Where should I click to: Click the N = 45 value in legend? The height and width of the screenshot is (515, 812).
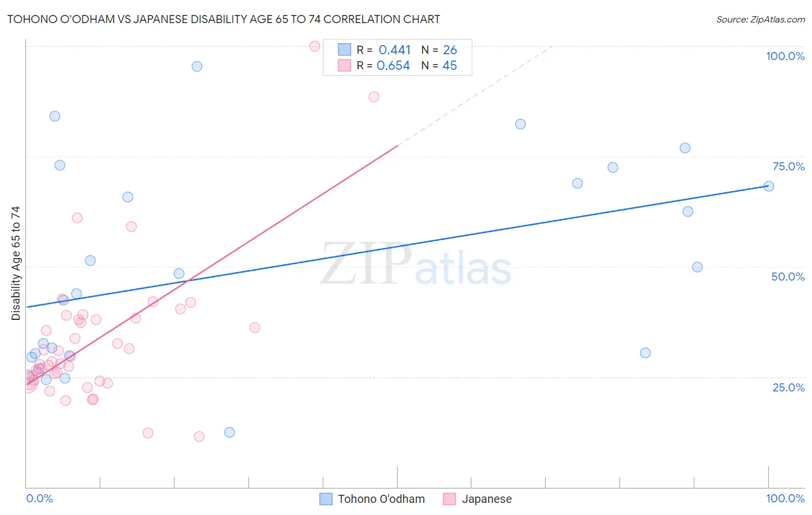[439, 66]
